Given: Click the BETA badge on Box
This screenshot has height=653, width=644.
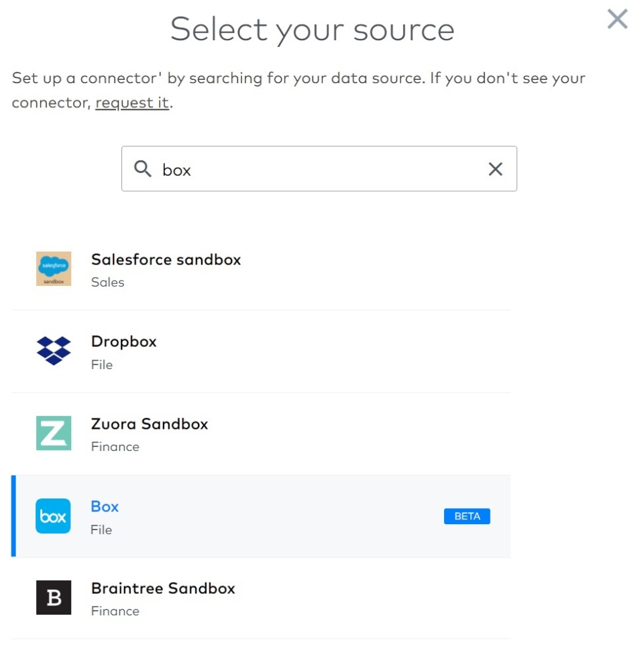Looking at the screenshot, I should tap(467, 516).
